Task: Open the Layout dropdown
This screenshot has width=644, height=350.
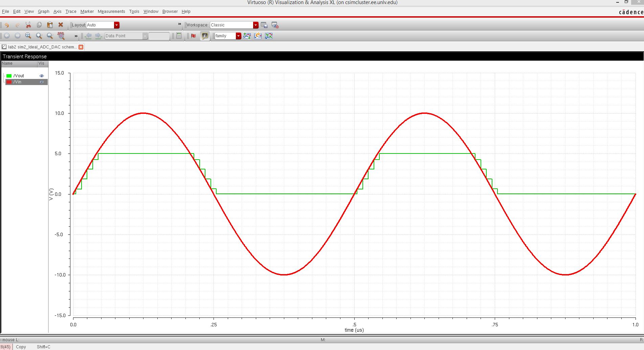Action: point(117,25)
